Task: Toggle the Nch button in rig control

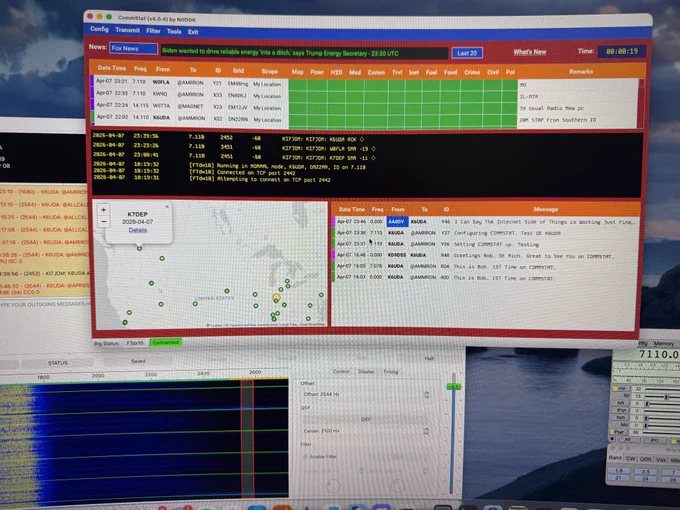Action: pyautogui.click(x=621, y=418)
